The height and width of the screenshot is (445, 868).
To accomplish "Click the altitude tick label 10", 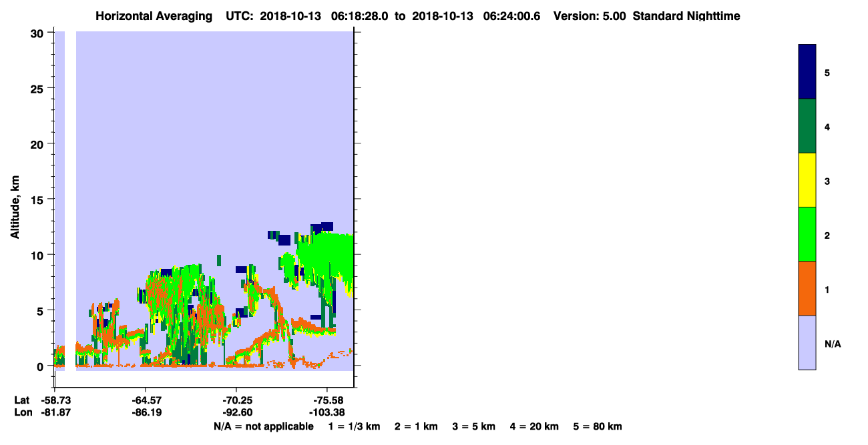I will point(39,255).
